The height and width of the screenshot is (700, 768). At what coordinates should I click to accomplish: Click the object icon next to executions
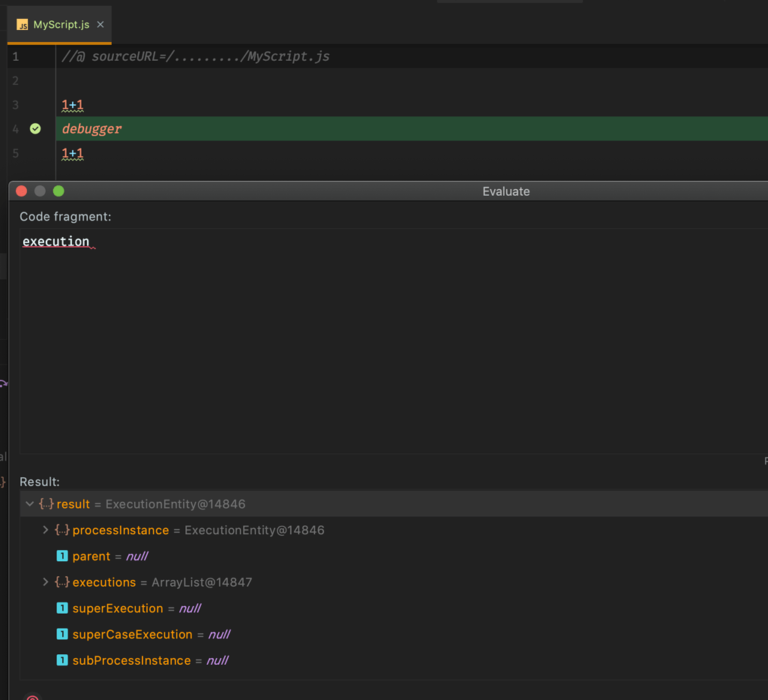61,581
